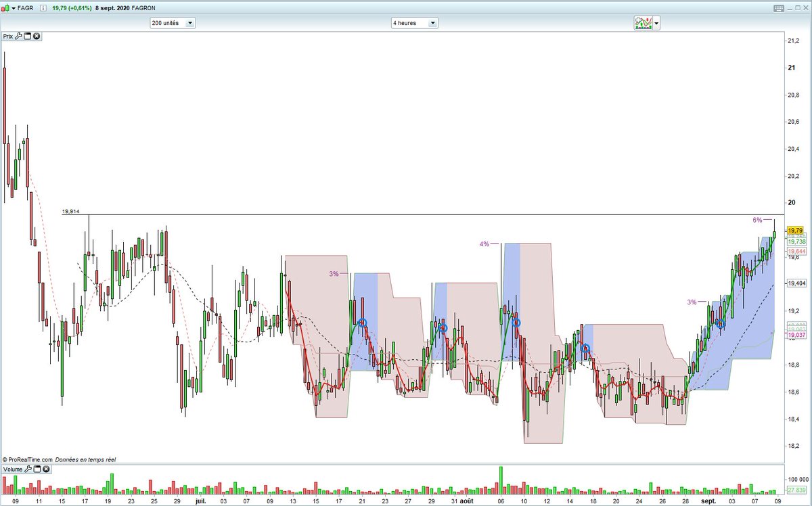Click the 19,914 horizontal line label

[70, 212]
